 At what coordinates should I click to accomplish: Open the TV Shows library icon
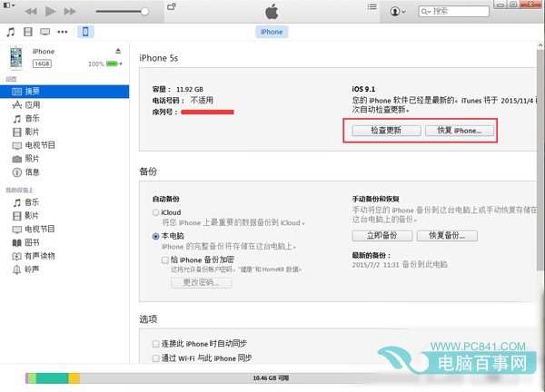point(45,32)
